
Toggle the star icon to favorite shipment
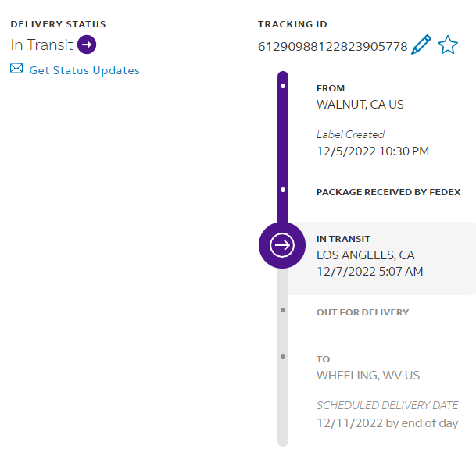(x=447, y=45)
